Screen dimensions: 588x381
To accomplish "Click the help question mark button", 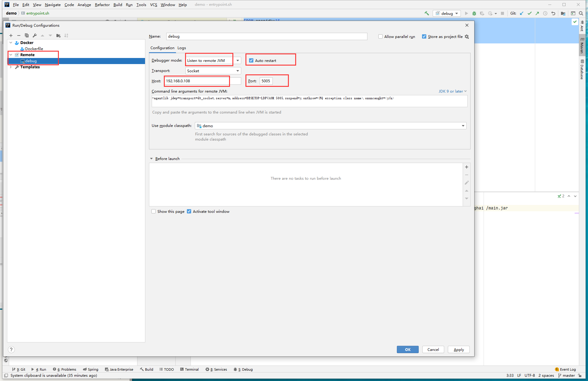I will coord(11,349).
